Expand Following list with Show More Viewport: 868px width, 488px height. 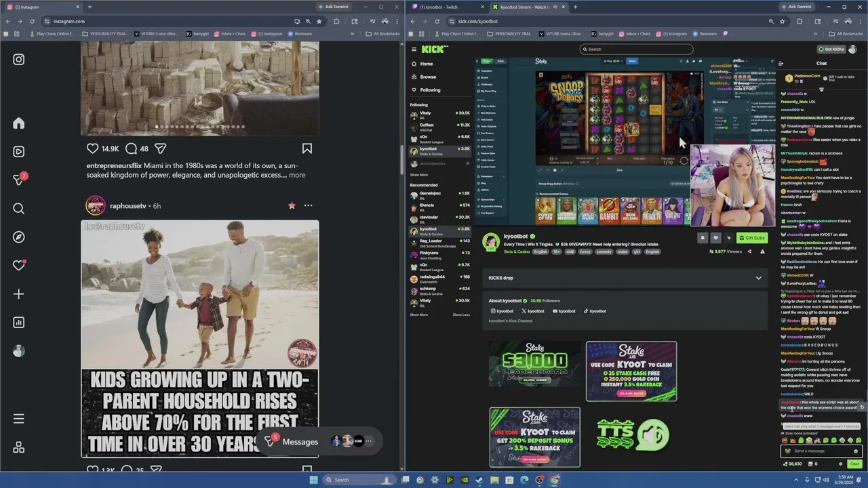[418, 175]
